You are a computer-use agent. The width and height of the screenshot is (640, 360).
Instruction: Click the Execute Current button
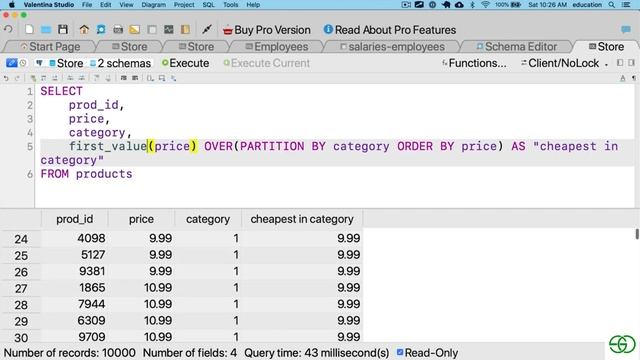tap(267, 63)
